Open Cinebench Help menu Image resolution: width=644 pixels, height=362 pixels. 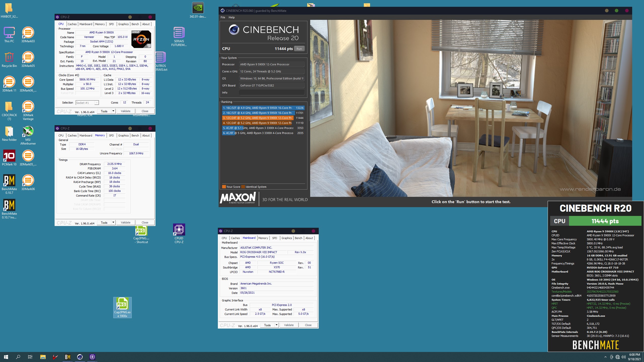[x=231, y=17]
